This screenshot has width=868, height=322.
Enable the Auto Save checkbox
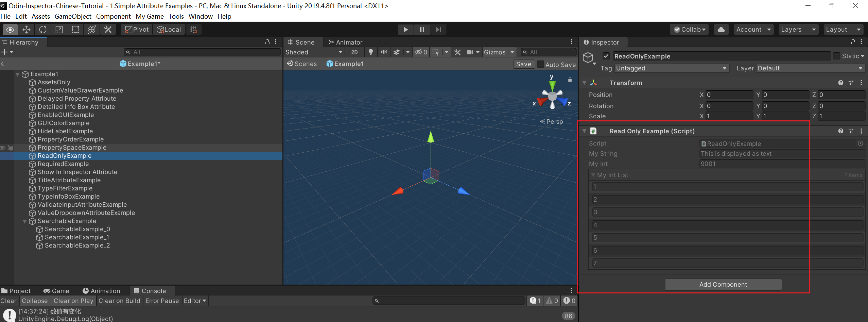click(x=540, y=64)
